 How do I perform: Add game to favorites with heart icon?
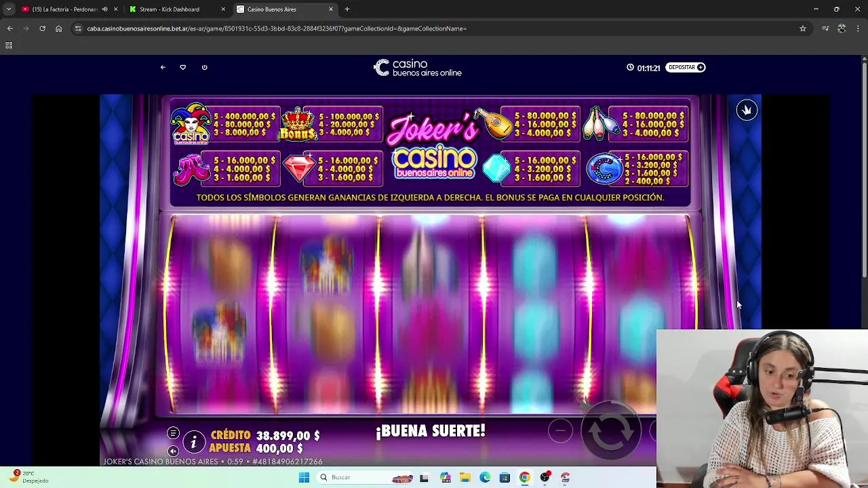tap(182, 67)
